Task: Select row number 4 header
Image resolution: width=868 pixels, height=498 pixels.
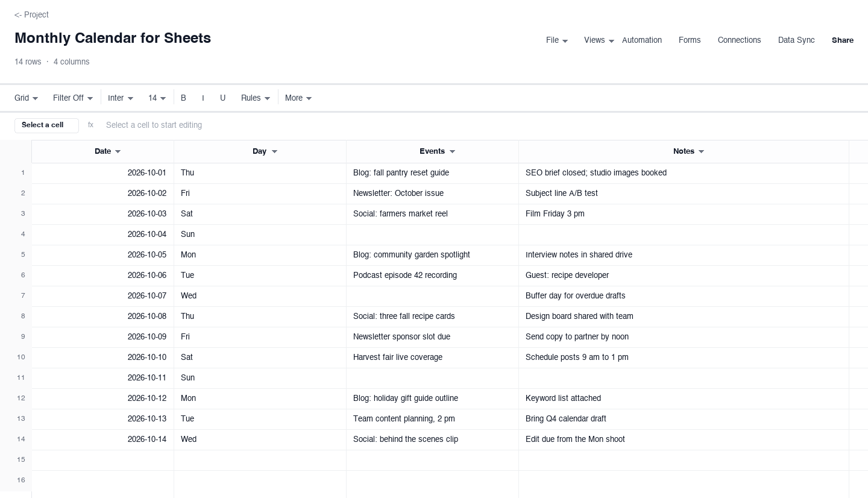Action: pyautogui.click(x=16, y=234)
